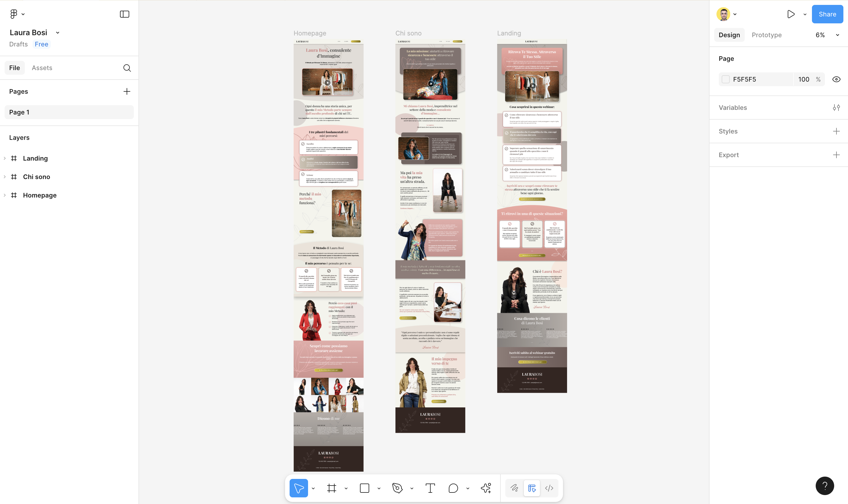Toggle page background visibility with the eye icon

pyautogui.click(x=836, y=80)
